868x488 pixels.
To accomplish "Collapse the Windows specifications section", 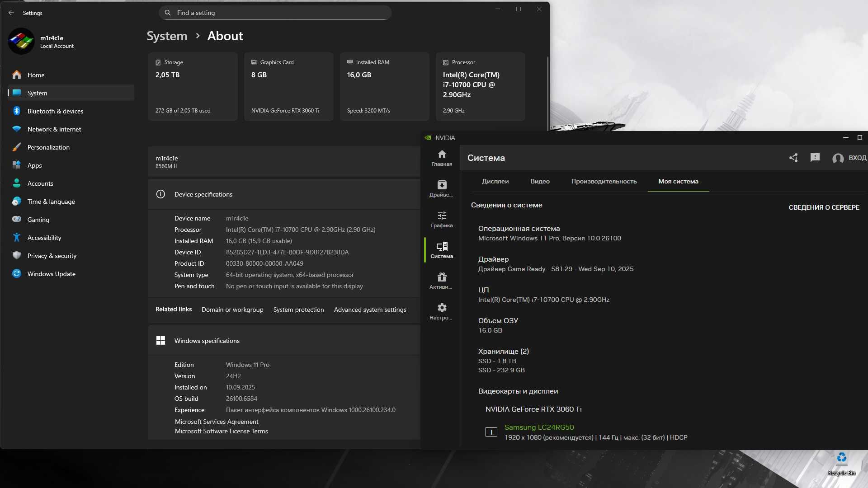I will (x=284, y=341).
